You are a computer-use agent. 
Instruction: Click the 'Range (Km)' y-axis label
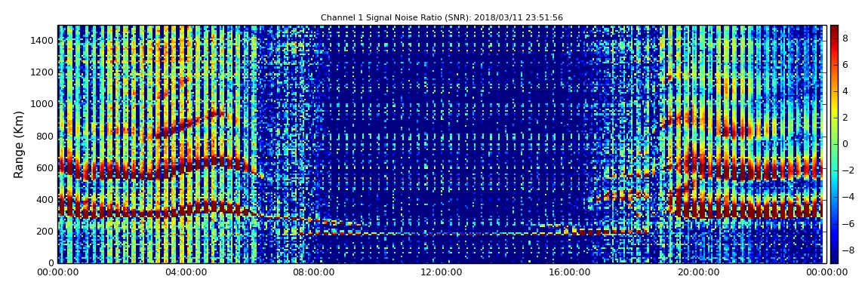click(x=19, y=144)
